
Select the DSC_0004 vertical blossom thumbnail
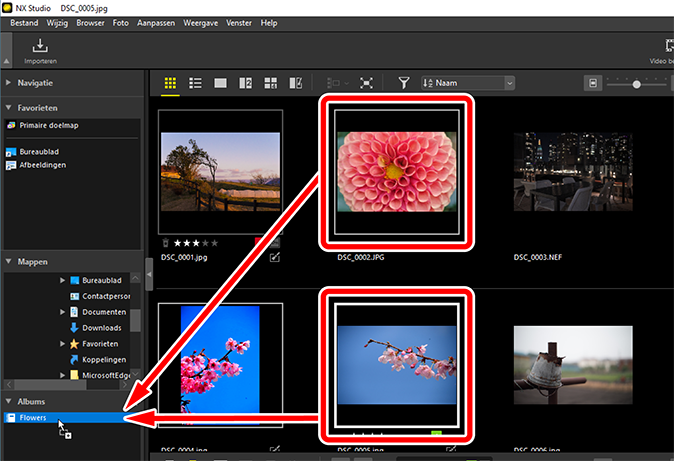pos(220,365)
